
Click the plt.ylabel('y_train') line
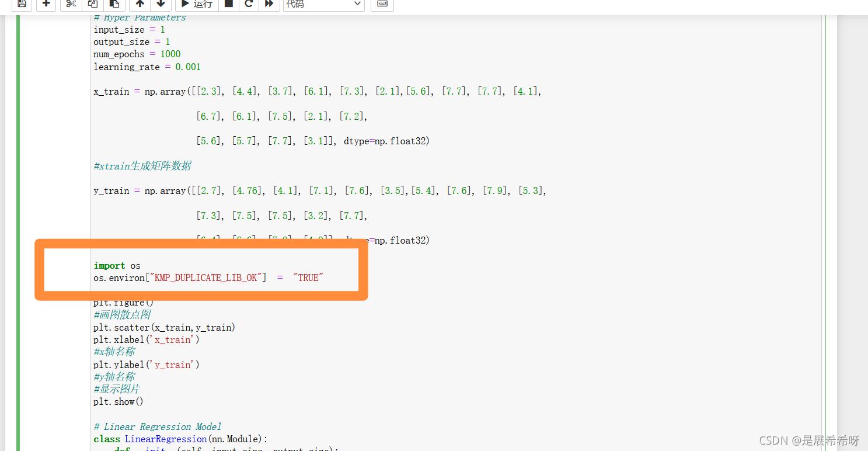coord(147,365)
